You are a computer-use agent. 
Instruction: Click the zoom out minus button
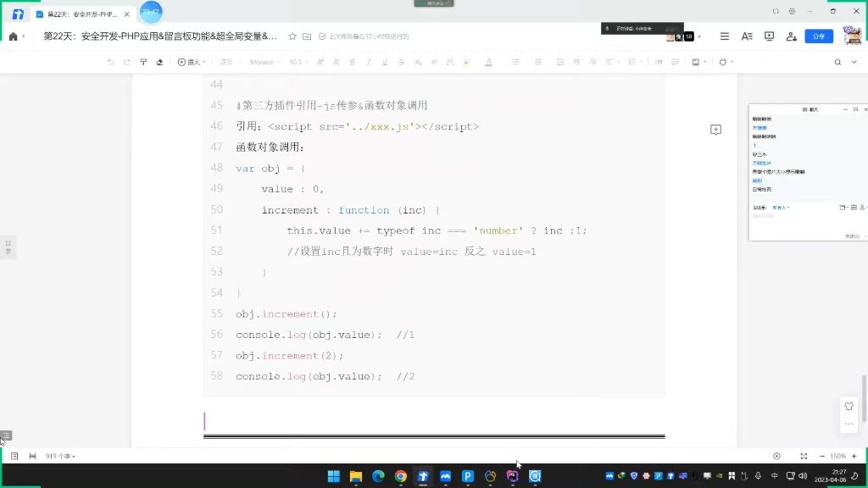click(x=821, y=456)
